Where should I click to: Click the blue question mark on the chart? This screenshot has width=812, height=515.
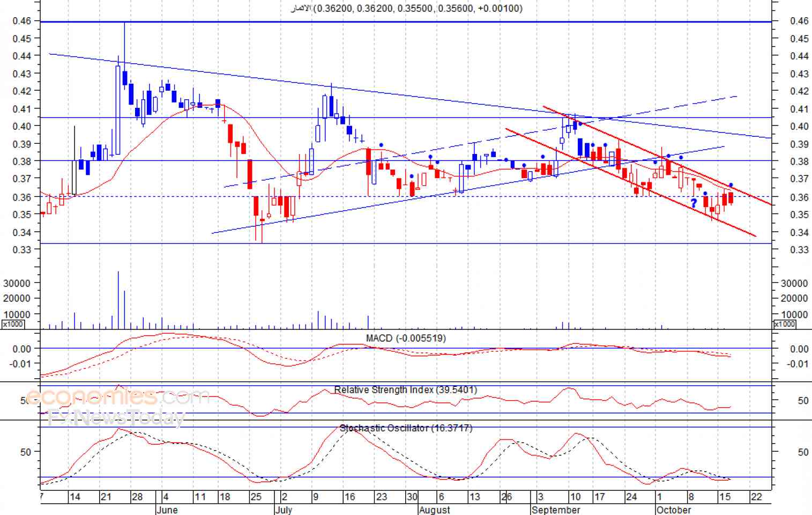694,203
